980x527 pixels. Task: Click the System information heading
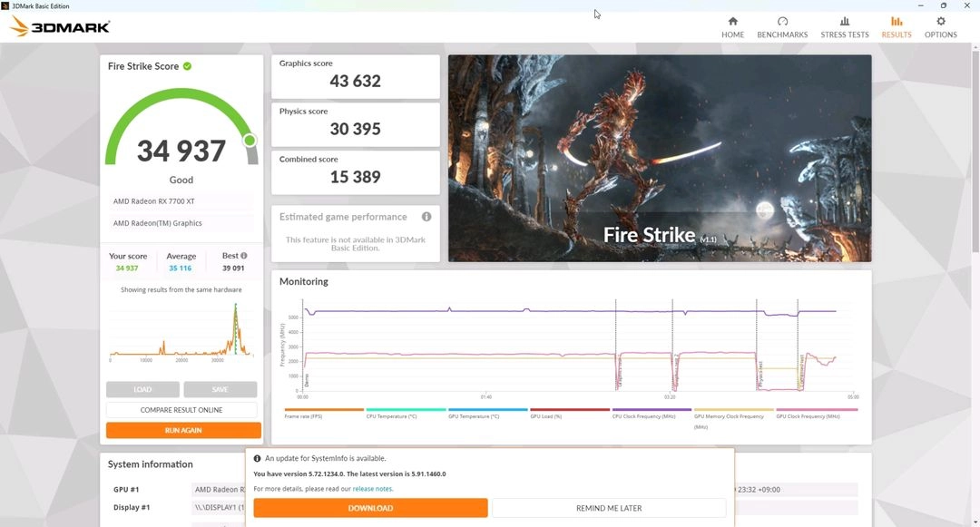[150, 464]
